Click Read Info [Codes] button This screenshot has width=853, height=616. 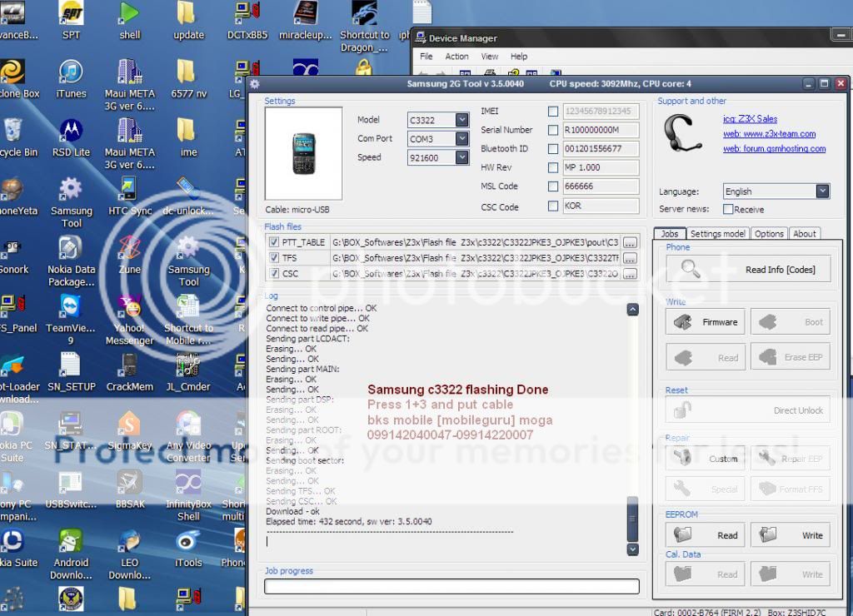coord(748,269)
